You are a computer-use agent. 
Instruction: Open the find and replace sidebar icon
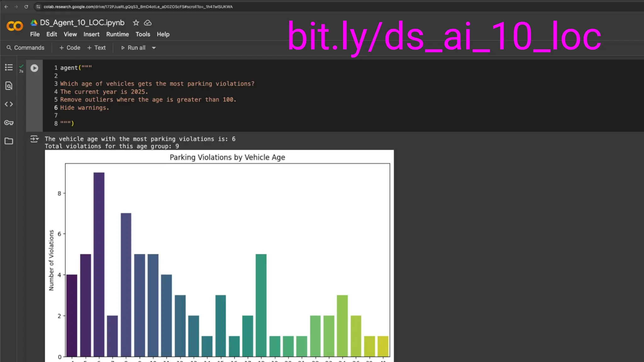pos(9,86)
